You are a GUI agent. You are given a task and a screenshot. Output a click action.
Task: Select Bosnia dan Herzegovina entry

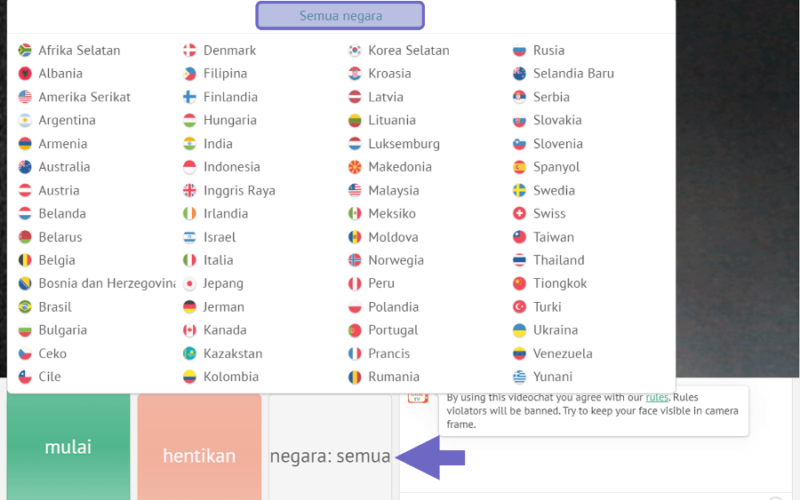96,284
